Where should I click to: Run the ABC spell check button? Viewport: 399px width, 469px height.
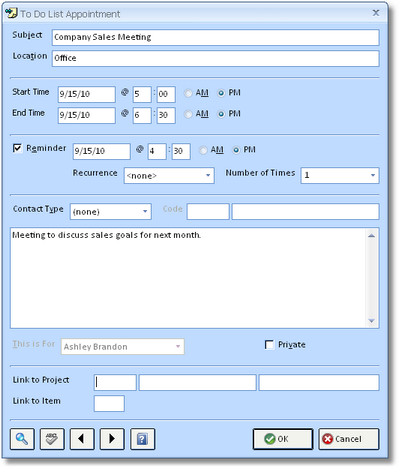(52, 439)
